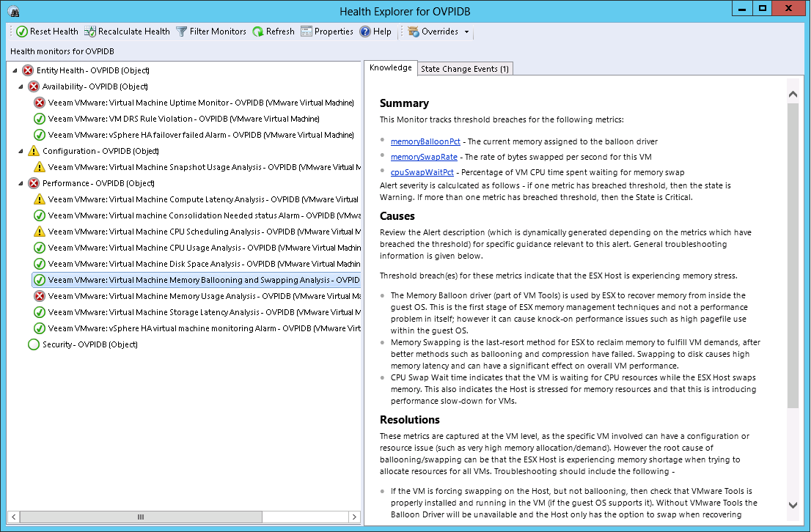The height and width of the screenshot is (532, 811).
Task: Click the tree panel's scroll right arrow
Action: point(354,517)
